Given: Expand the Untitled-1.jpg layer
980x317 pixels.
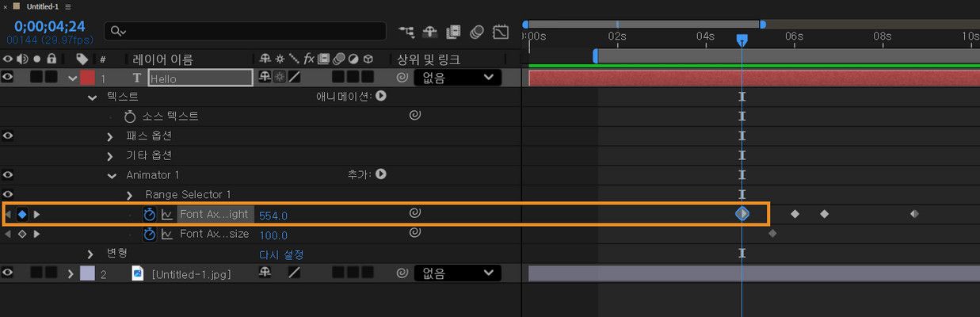Looking at the screenshot, I should pyautogui.click(x=71, y=273).
